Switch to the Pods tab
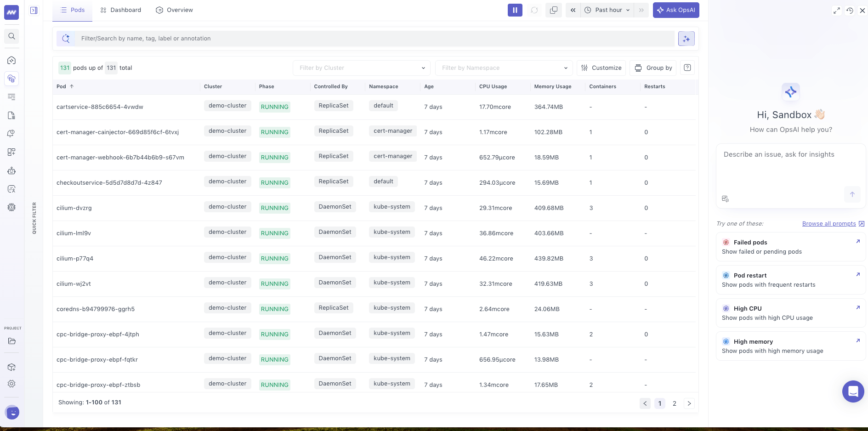This screenshot has height=431, width=868. pyautogui.click(x=73, y=10)
